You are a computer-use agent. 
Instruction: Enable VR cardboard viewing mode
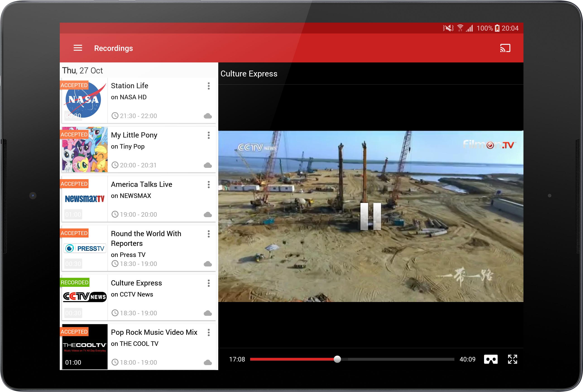tap(490, 359)
